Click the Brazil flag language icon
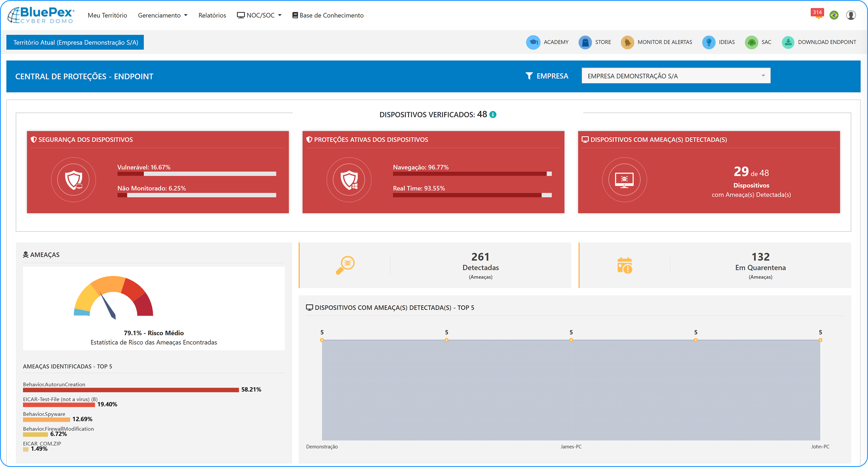 pyautogui.click(x=834, y=15)
